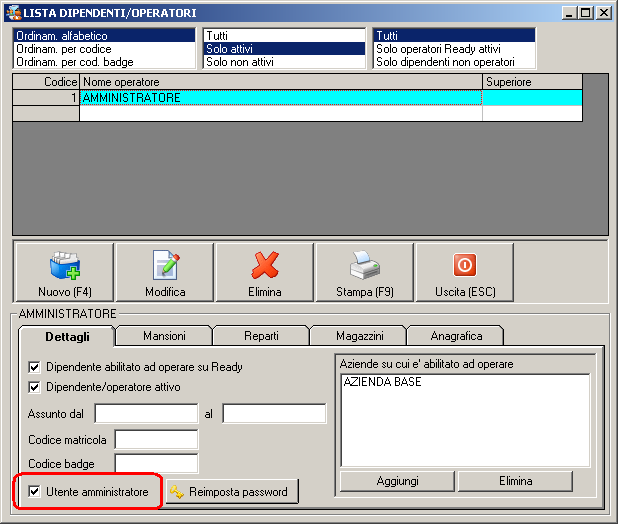Click the Stampa (F9) printer icon button
Screen dimensions: 618x524
pos(365,273)
